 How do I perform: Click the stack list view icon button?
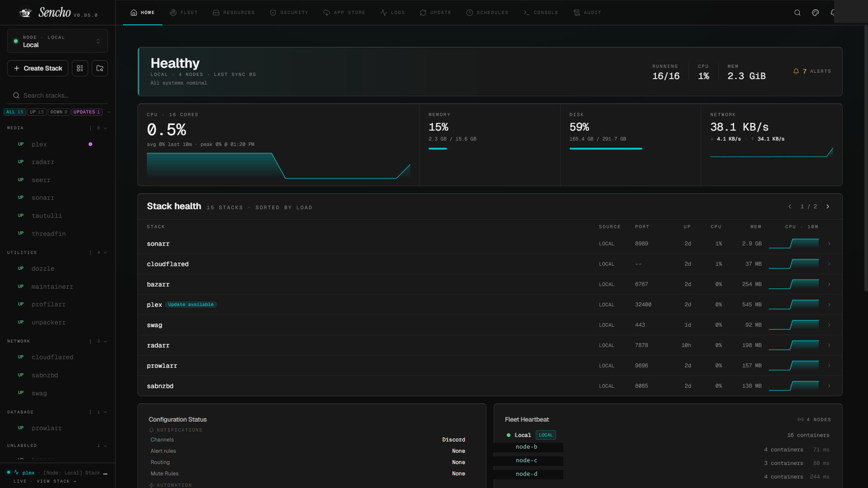[80, 68]
